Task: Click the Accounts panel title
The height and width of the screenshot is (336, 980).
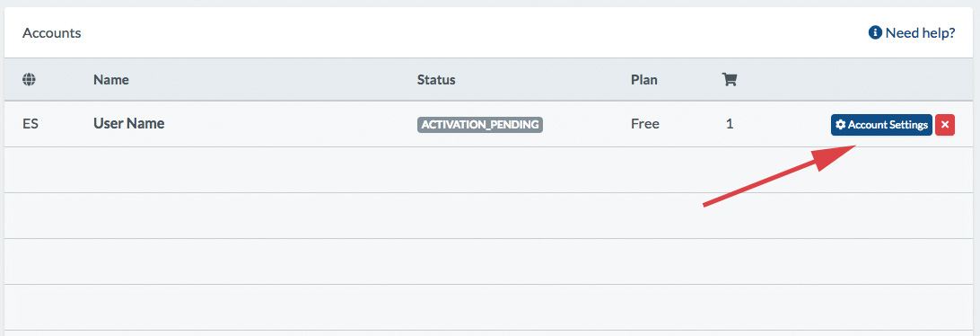Action: point(52,32)
